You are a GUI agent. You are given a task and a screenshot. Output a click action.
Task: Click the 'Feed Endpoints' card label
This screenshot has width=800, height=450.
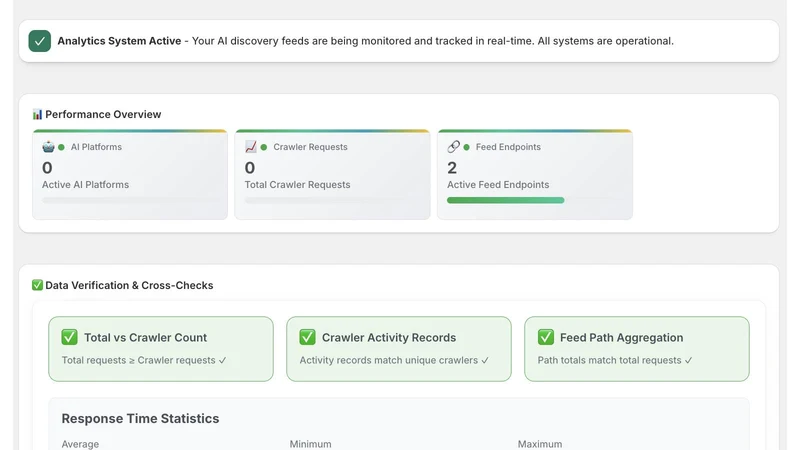508,147
